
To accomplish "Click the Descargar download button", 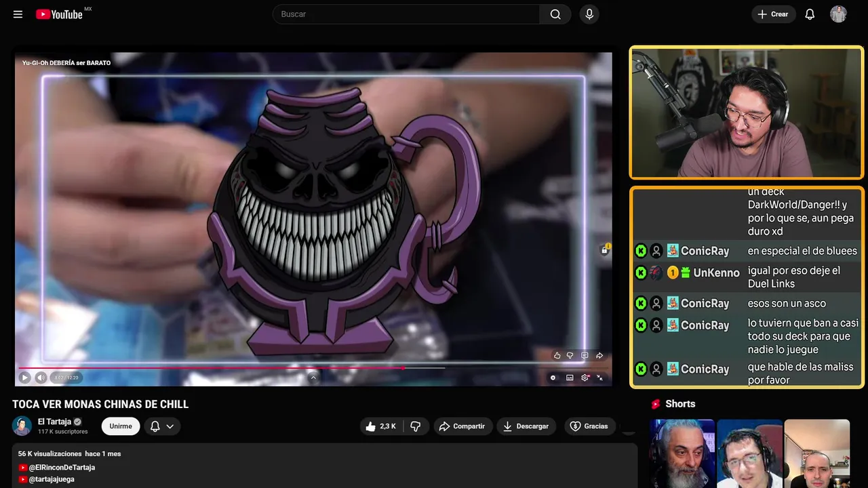I will pyautogui.click(x=526, y=426).
